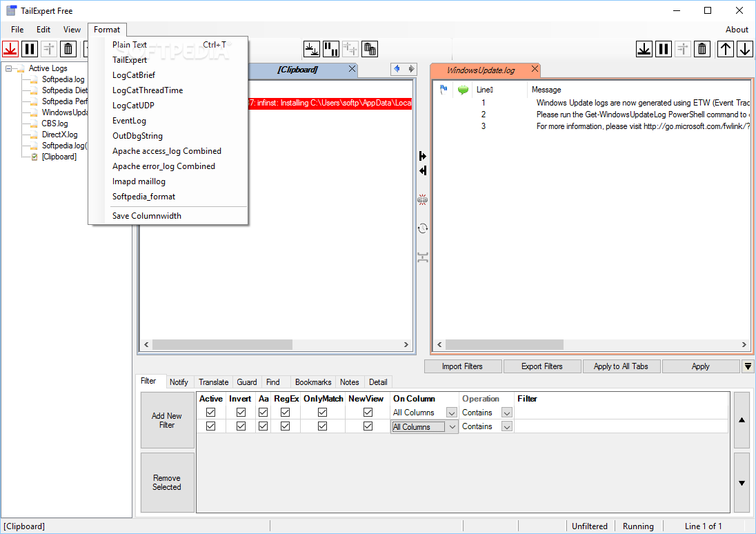The width and height of the screenshot is (756, 534).
Task: Toggle RegEx checkbox in the first filter row
Action: pos(286,413)
